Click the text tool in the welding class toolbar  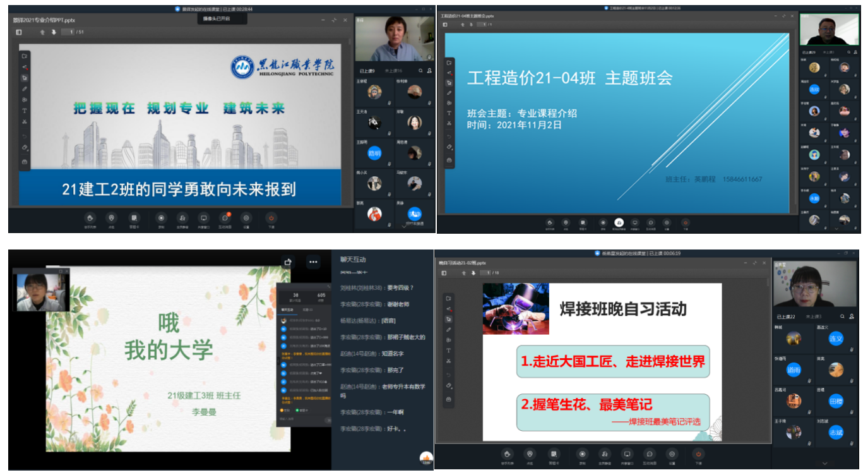pos(449,351)
